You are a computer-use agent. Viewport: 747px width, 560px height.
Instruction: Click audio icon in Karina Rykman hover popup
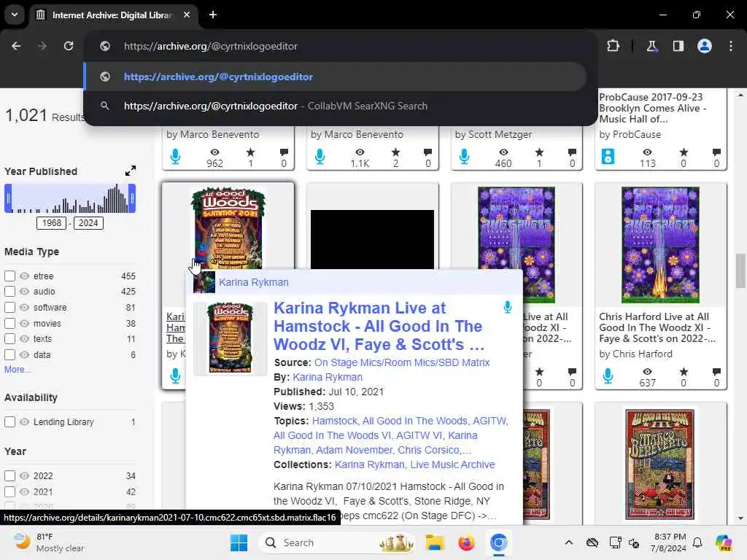click(508, 308)
